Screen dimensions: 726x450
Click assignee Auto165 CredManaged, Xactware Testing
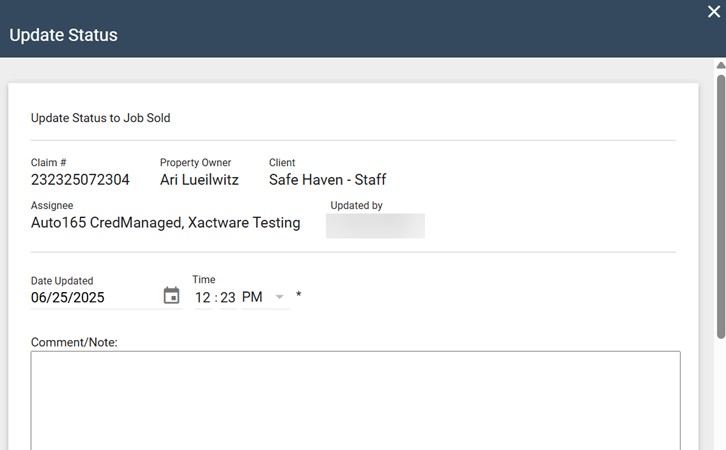coord(165,223)
